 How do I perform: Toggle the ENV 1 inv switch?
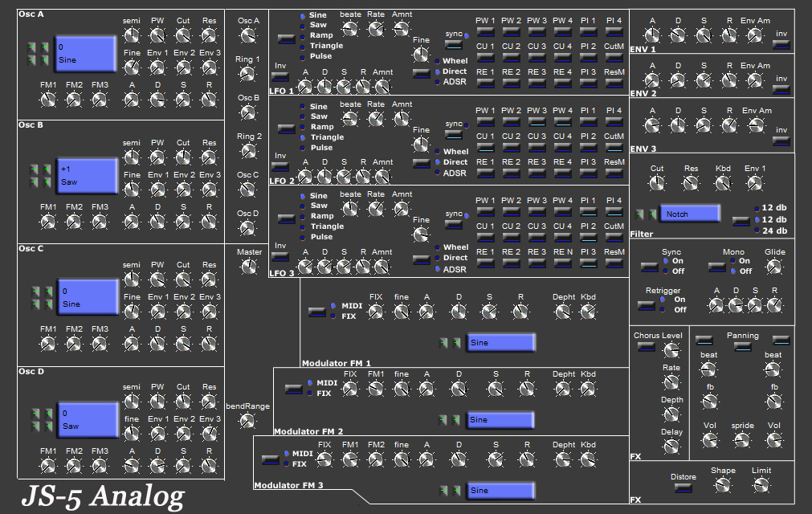(781, 45)
